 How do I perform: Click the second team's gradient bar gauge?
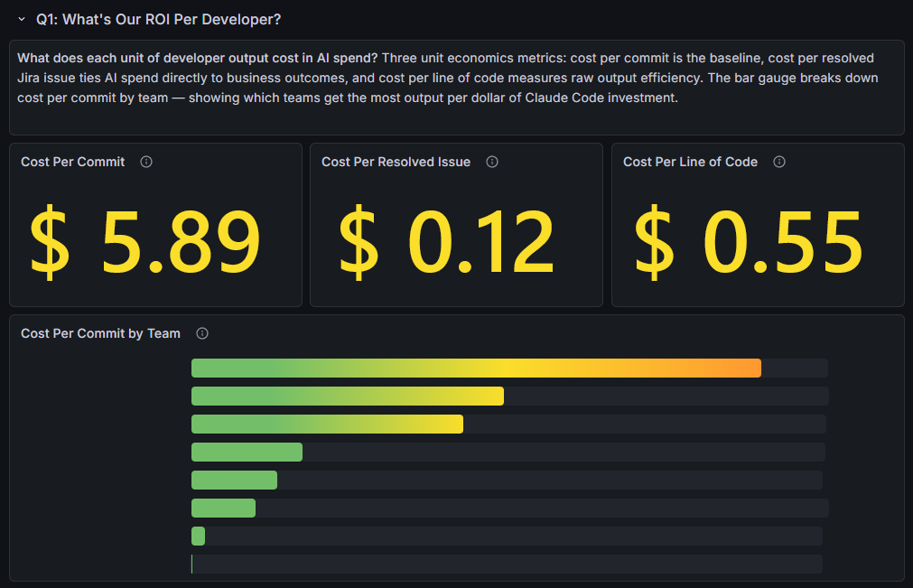coord(347,396)
